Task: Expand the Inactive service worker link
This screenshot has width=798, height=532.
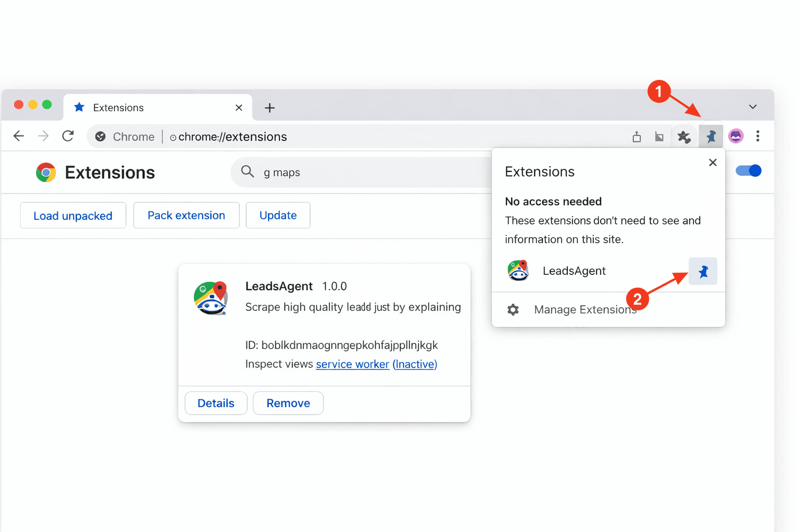Action: (415, 364)
